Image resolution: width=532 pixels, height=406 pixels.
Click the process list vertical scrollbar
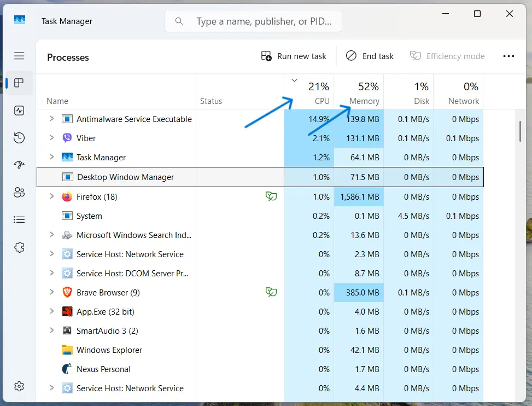[x=520, y=131]
